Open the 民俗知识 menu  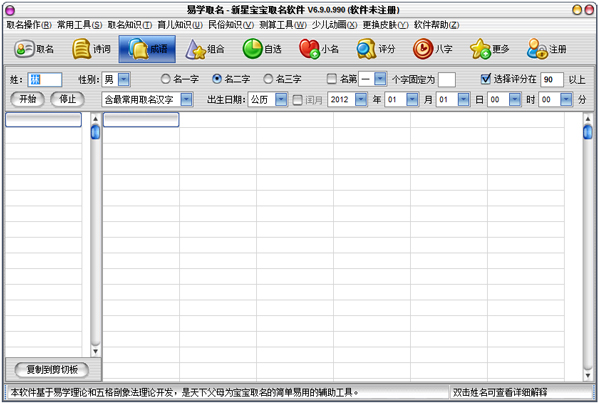[x=231, y=25]
